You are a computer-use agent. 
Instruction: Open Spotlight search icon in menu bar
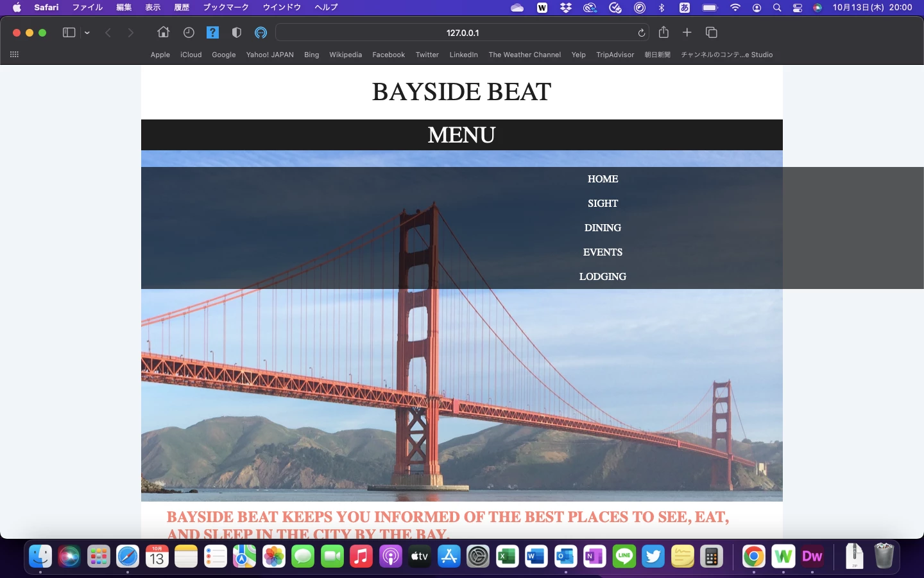click(x=777, y=8)
